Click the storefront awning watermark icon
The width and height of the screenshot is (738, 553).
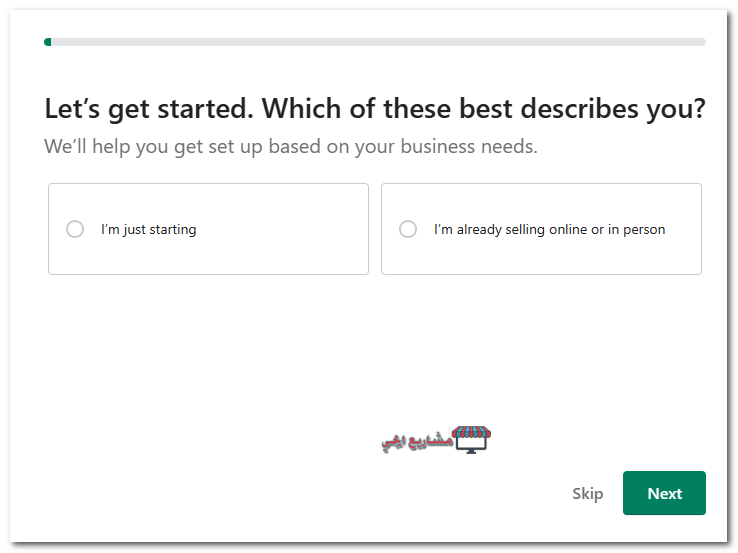[471, 432]
